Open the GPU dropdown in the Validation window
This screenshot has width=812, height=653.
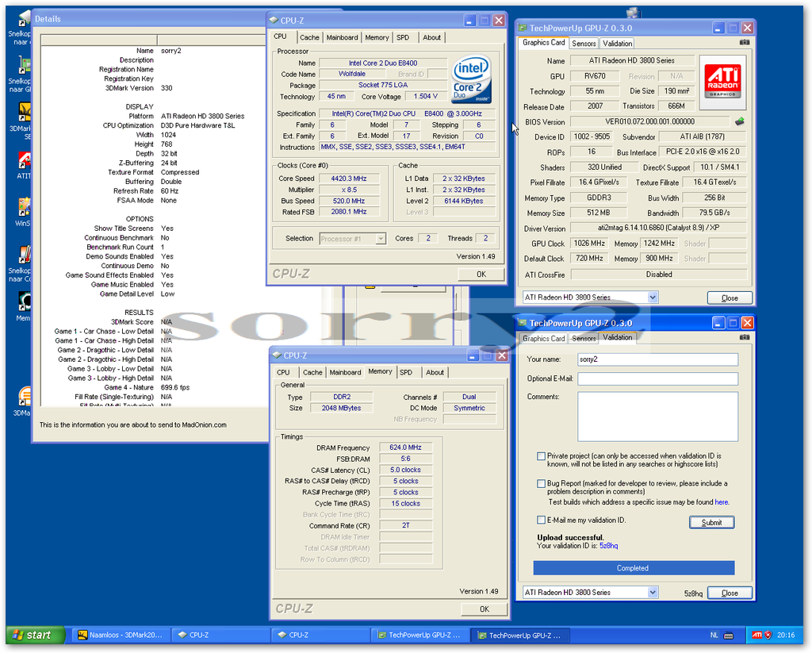pos(653,593)
